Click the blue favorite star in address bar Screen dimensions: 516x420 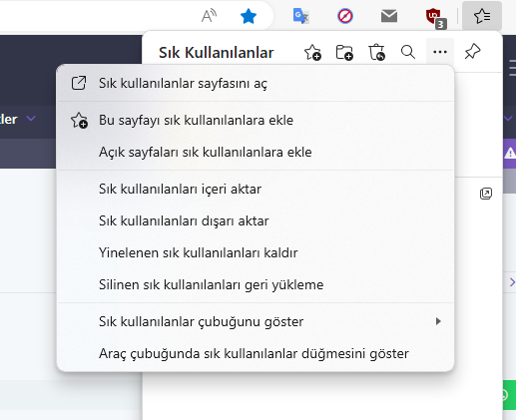click(249, 16)
